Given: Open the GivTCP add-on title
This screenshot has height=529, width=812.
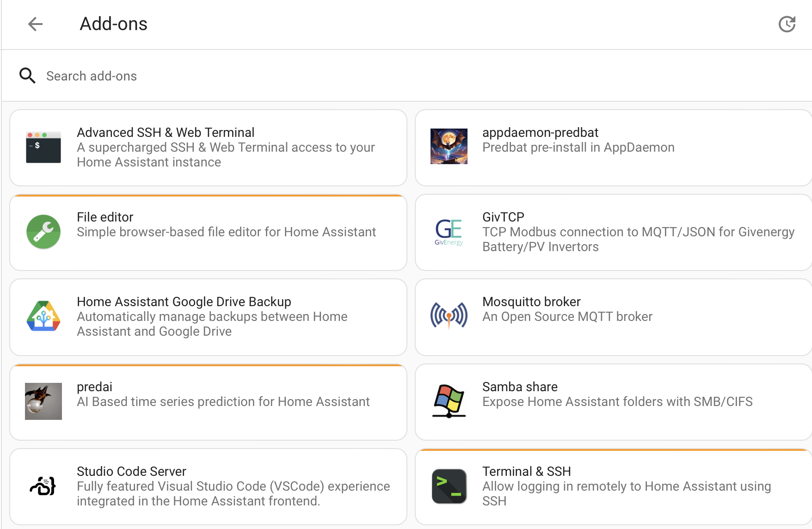Looking at the screenshot, I should tap(503, 217).
